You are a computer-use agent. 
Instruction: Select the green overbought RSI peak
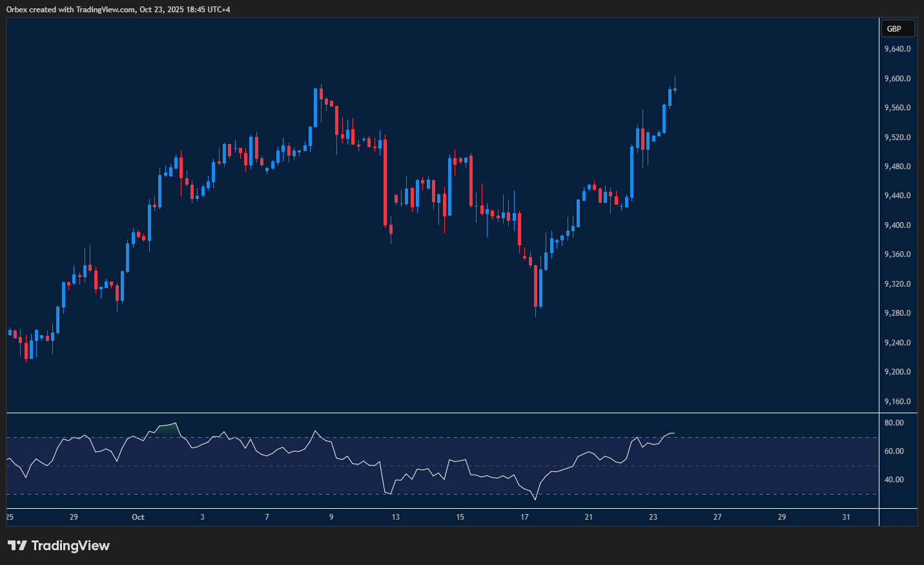tap(167, 429)
